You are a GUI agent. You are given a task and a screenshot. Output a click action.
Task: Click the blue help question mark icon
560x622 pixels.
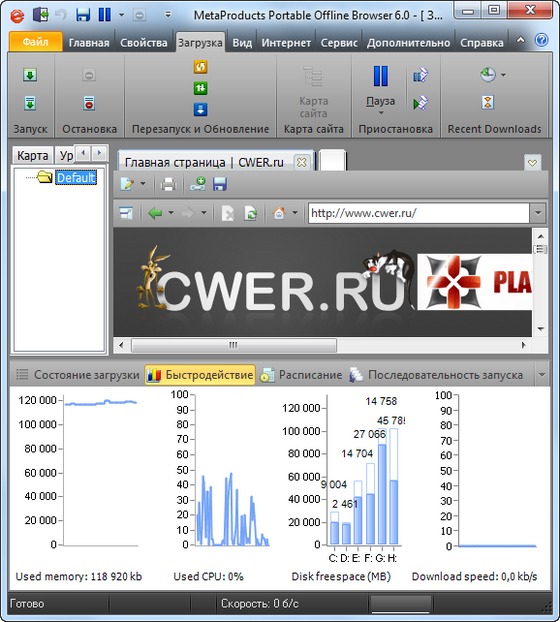tap(541, 40)
